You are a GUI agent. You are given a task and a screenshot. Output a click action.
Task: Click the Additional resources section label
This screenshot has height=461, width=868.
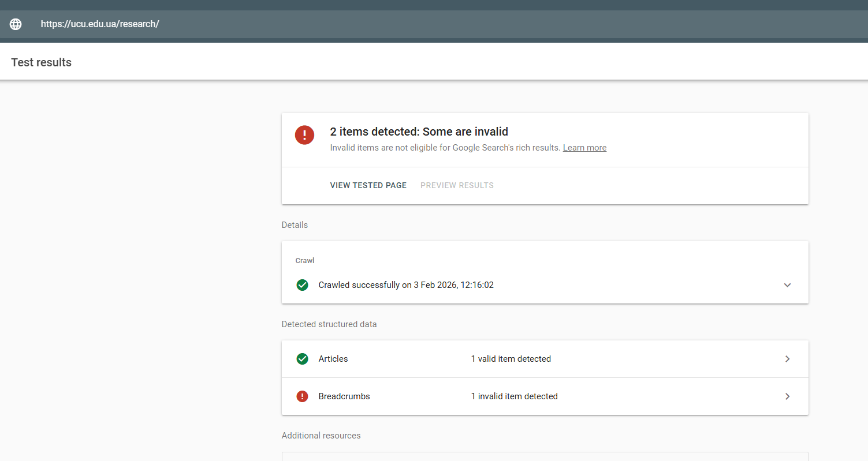pos(321,436)
